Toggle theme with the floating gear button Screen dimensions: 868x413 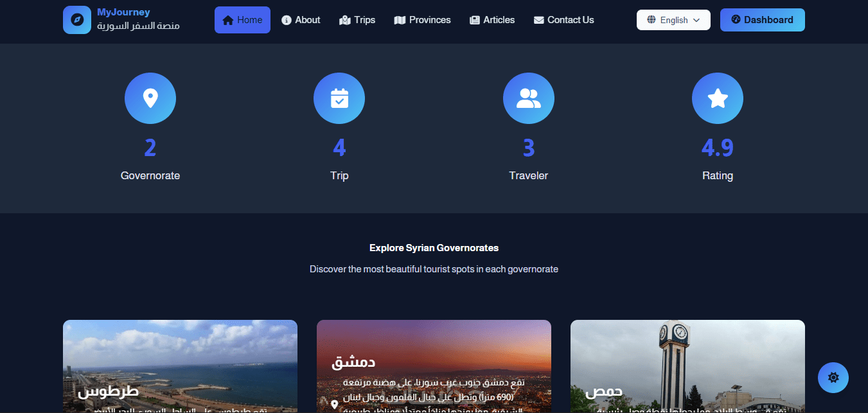point(833,378)
